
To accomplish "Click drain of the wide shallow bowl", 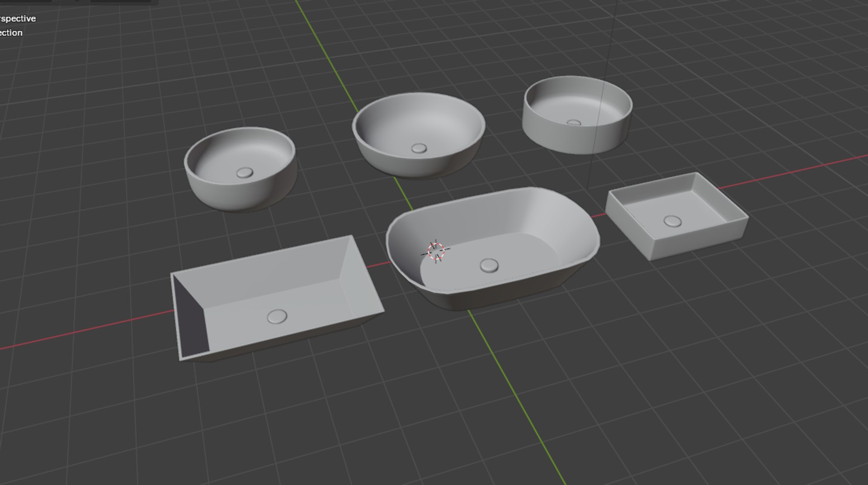I will click(x=419, y=148).
